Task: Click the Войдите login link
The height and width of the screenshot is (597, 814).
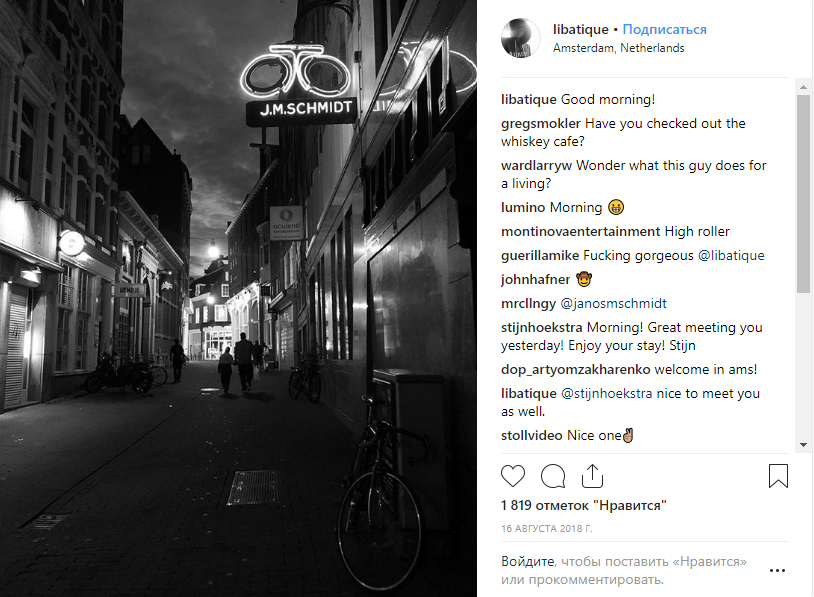Action: 527,561
